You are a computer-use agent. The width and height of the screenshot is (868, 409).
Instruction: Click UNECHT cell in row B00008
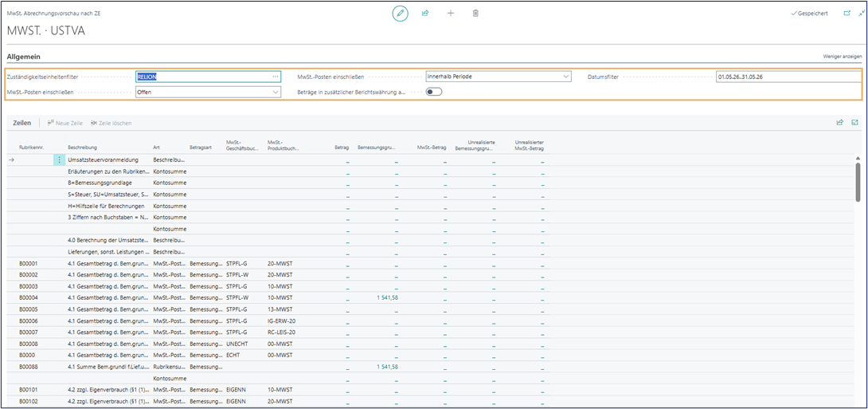[237, 344]
